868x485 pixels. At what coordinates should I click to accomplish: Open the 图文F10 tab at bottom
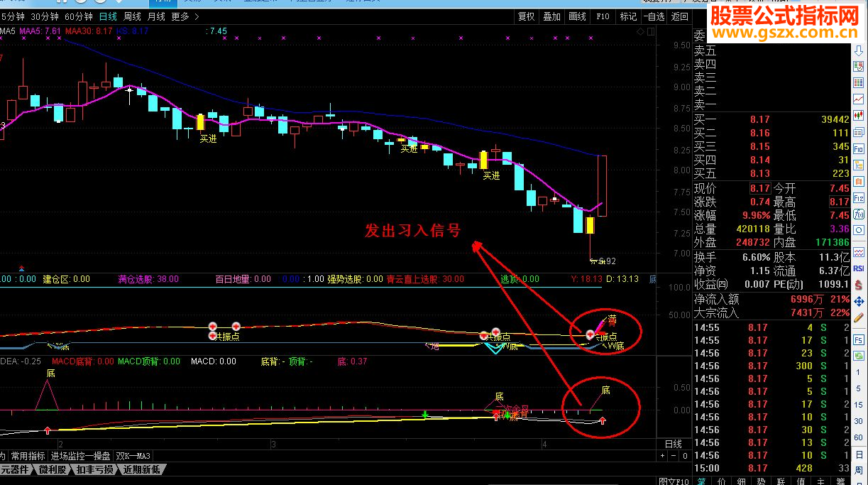click(674, 481)
